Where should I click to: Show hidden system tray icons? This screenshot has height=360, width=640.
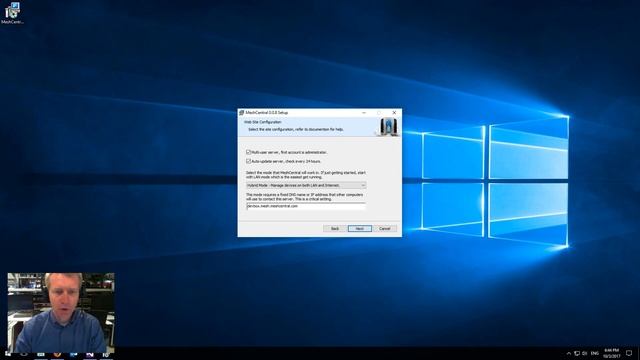click(569, 353)
